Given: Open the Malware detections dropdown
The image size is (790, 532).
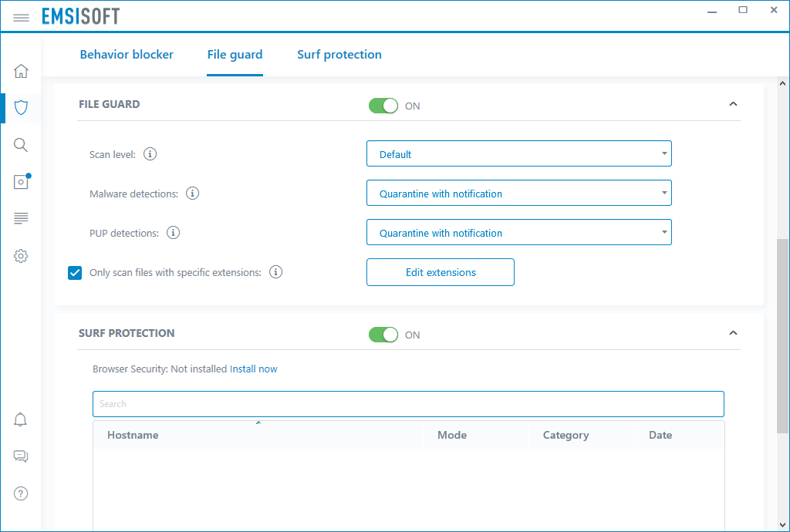Looking at the screenshot, I should (x=518, y=193).
